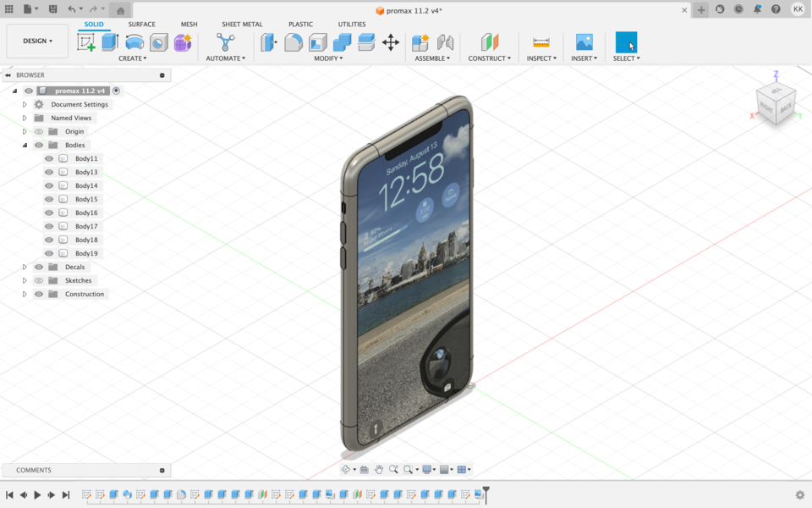This screenshot has width=812, height=508.
Task: Activate the Pan tool in navigation bar
Action: click(378, 468)
